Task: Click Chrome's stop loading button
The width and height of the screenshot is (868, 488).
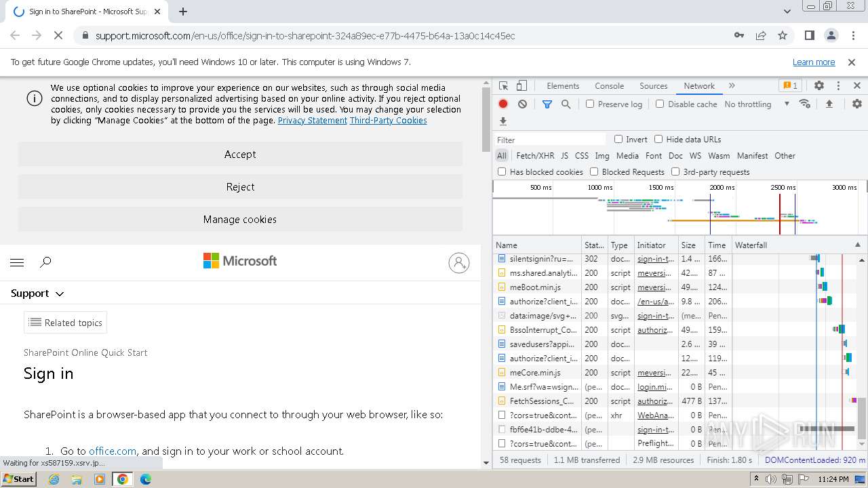Action: pyautogui.click(x=58, y=35)
